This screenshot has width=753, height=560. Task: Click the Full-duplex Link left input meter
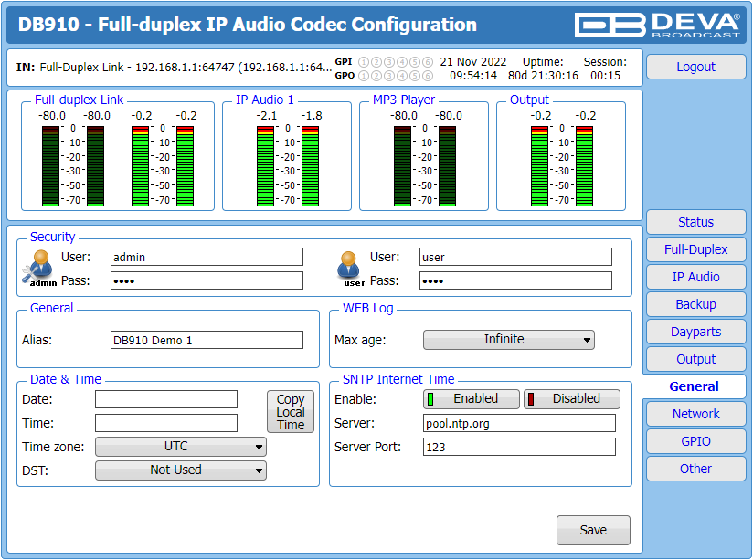[50, 166]
